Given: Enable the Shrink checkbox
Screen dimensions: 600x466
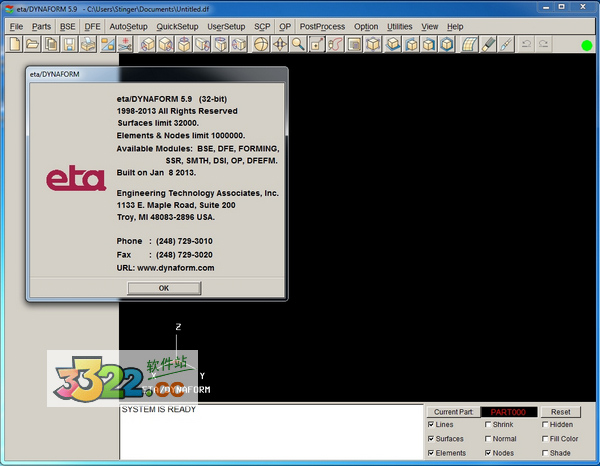Looking at the screenshot, I should pyautogui.click(x=488, y=424).
